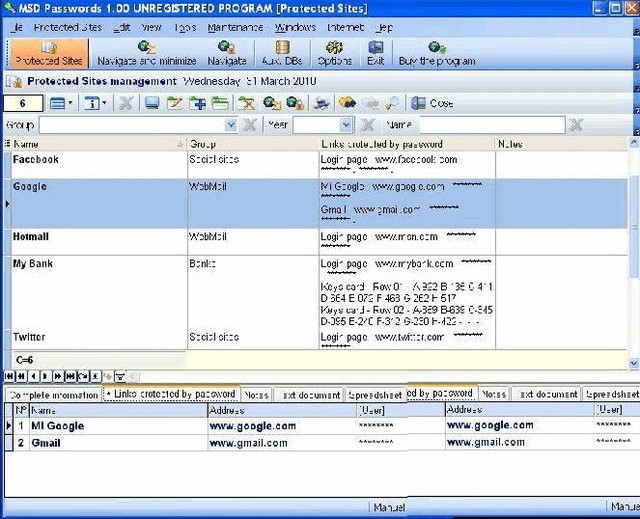Click Buy the program icon
This screenshot has width=640, height=519.
(436, 53)
